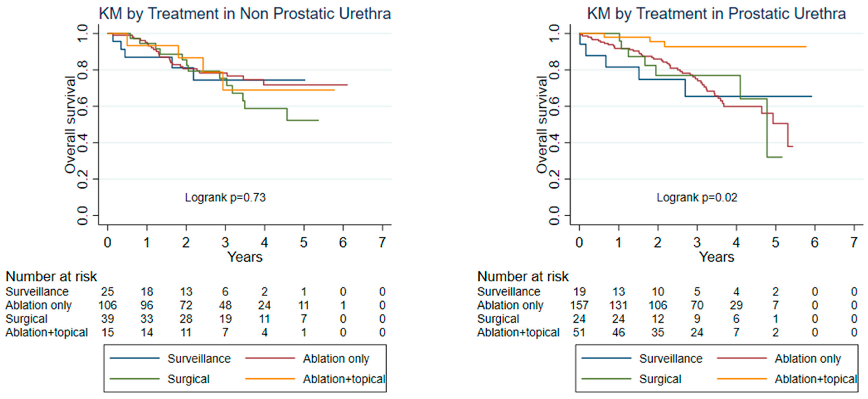
Task: Click "Surgical" legend label in the Prostatic Urethra chart
Action: (x=660, y=379)
